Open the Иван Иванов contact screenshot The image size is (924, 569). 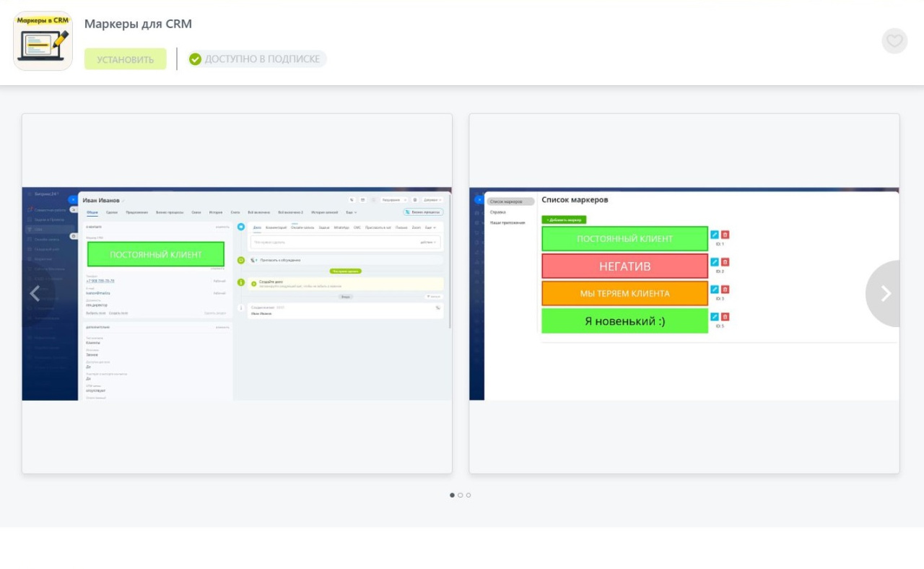pos(237,294)
